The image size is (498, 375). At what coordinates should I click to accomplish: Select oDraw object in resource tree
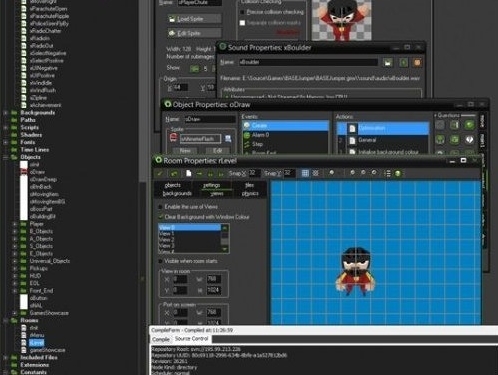click(x=37, y=172)
